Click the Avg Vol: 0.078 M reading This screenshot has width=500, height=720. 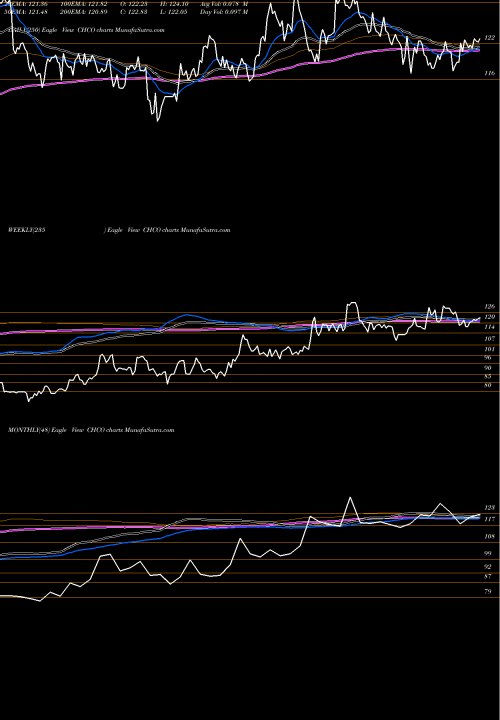(x=225, y=4)
